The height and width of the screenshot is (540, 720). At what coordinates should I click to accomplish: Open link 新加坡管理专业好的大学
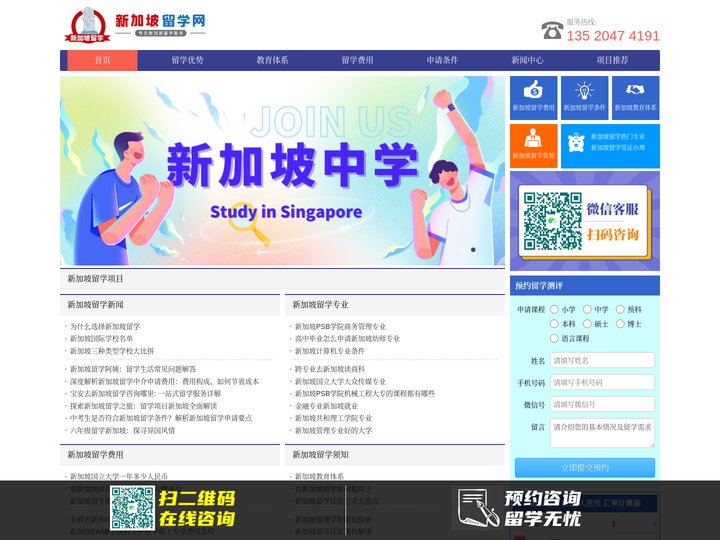333,430
